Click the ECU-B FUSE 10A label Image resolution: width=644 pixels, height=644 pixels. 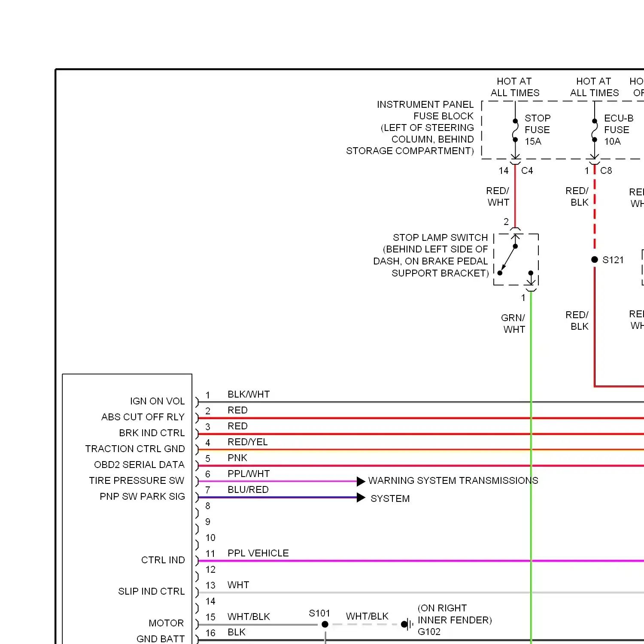click(619, 130)
